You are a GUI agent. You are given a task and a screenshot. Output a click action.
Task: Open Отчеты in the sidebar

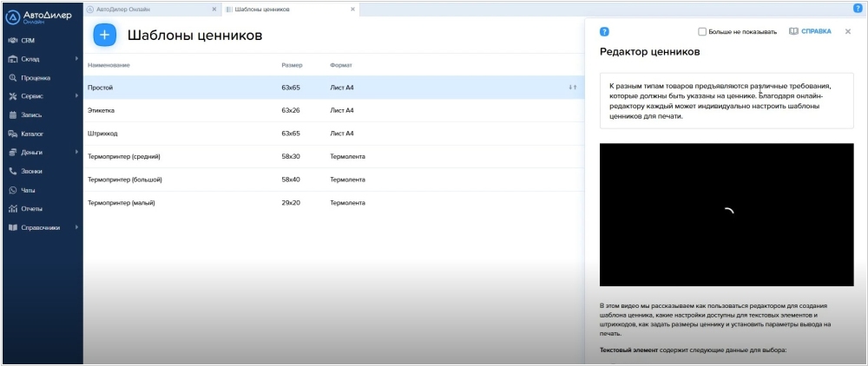31,208
